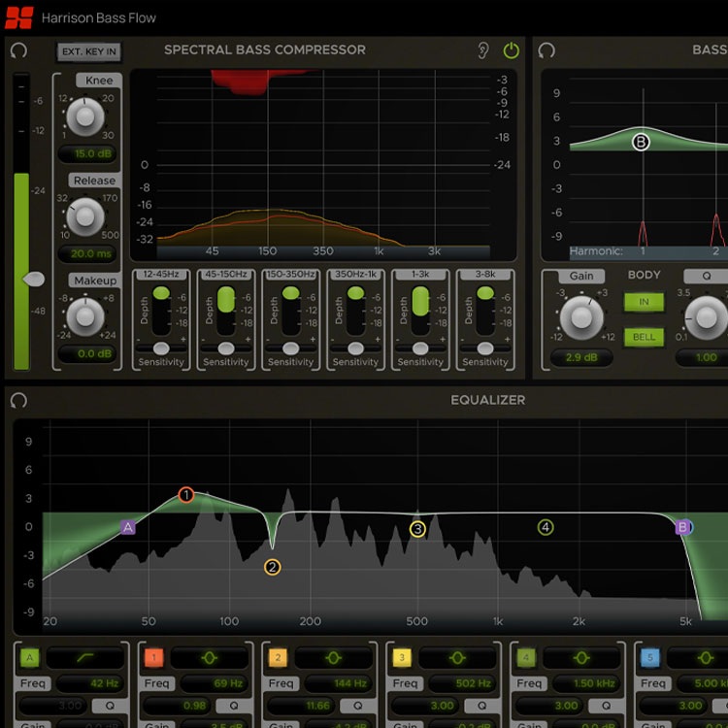Click the 45-150Hz band Depth slider
728x728 pixels.
[x=226, y=311]
